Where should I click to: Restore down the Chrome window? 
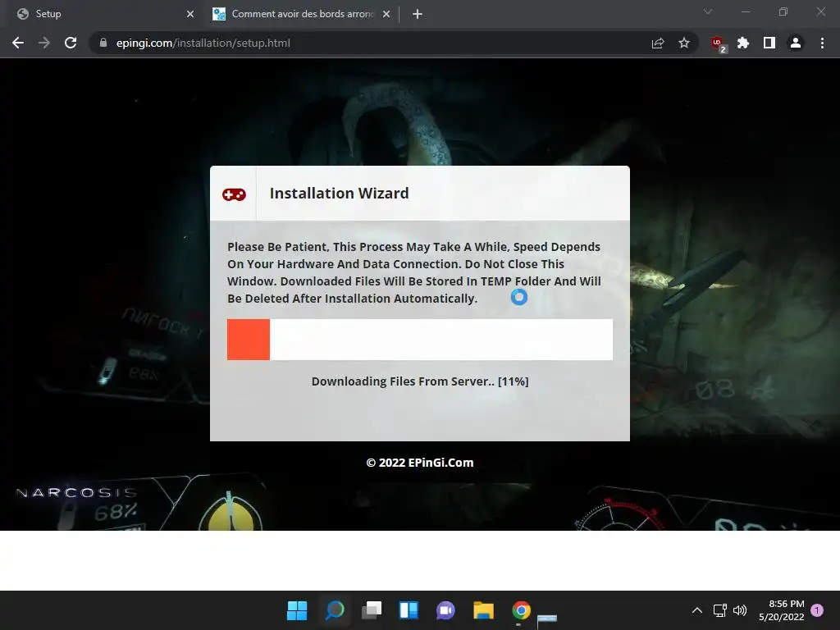(x=783, y=11)
